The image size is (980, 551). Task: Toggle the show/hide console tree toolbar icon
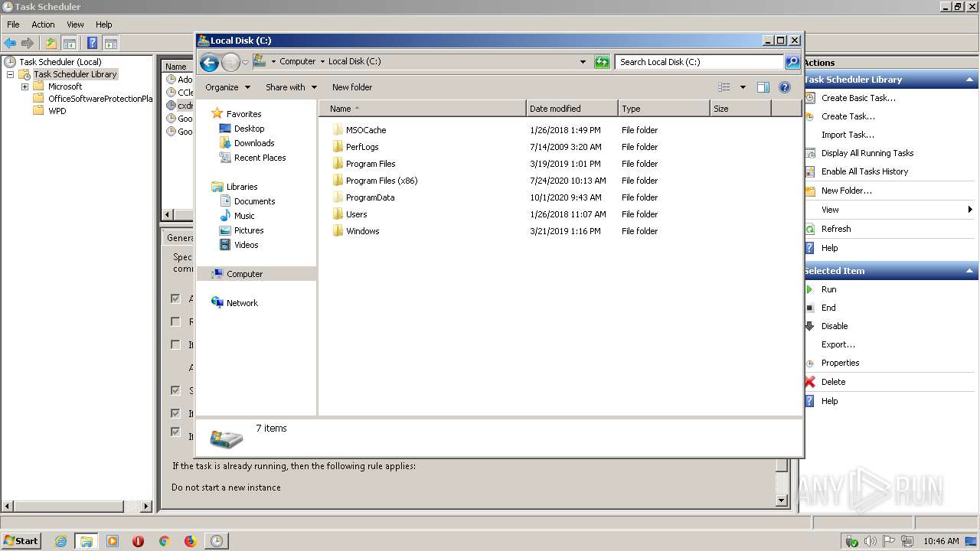coord(70,43)
